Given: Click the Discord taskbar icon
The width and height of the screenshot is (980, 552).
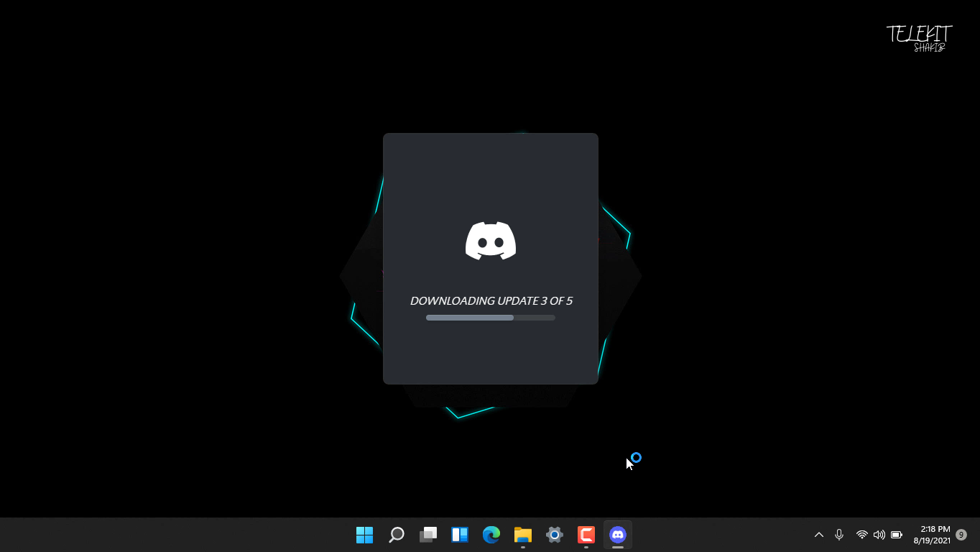Looking at the screenshot, I should [x=618, y=535].
